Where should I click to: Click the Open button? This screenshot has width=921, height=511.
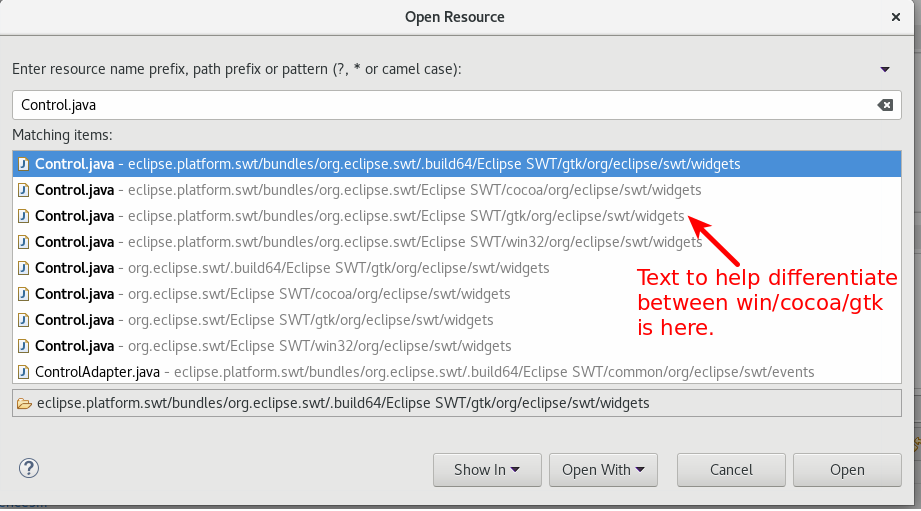[847, 470]
